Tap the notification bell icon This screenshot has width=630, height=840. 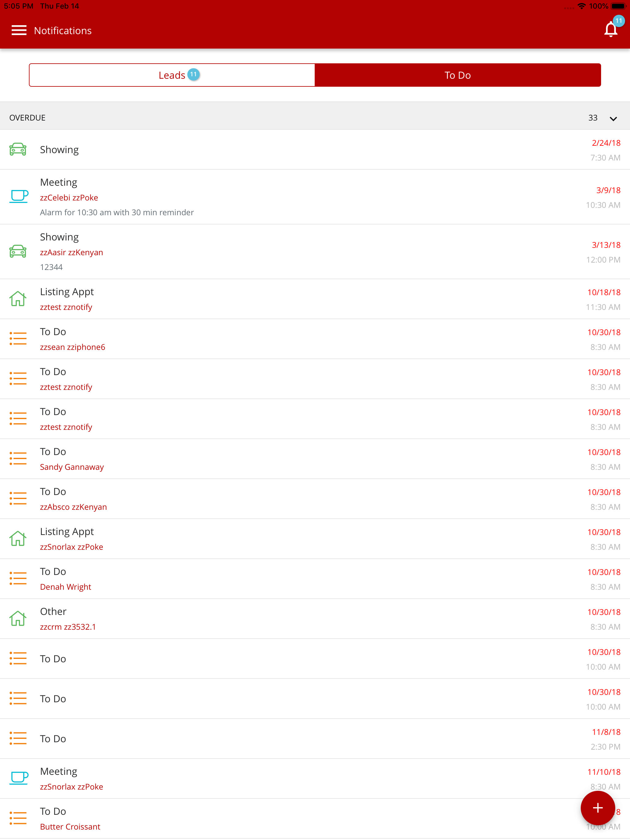coord(610,30)
